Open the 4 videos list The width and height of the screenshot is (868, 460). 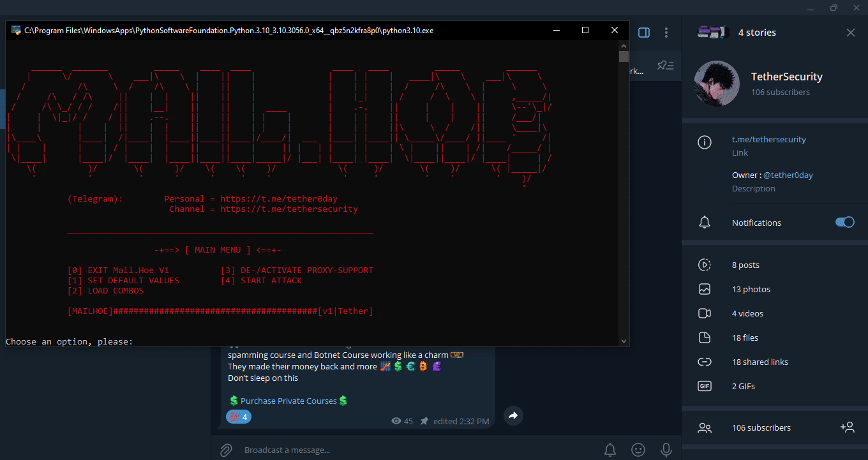pos(747,313)
